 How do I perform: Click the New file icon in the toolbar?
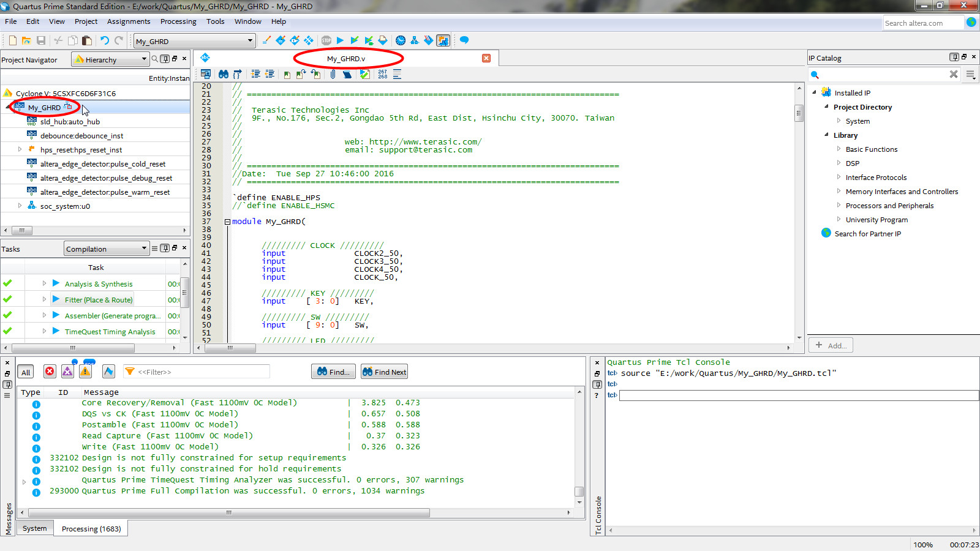coord(13,40)
